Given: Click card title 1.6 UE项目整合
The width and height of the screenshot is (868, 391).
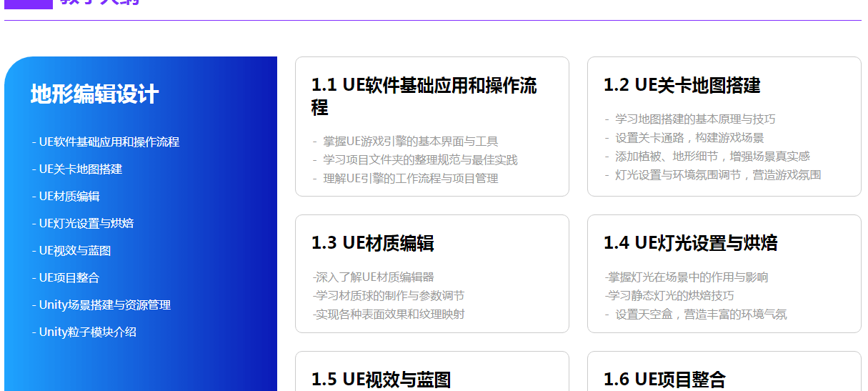Looking at the screenshot, I should click(x=665, y=379).
